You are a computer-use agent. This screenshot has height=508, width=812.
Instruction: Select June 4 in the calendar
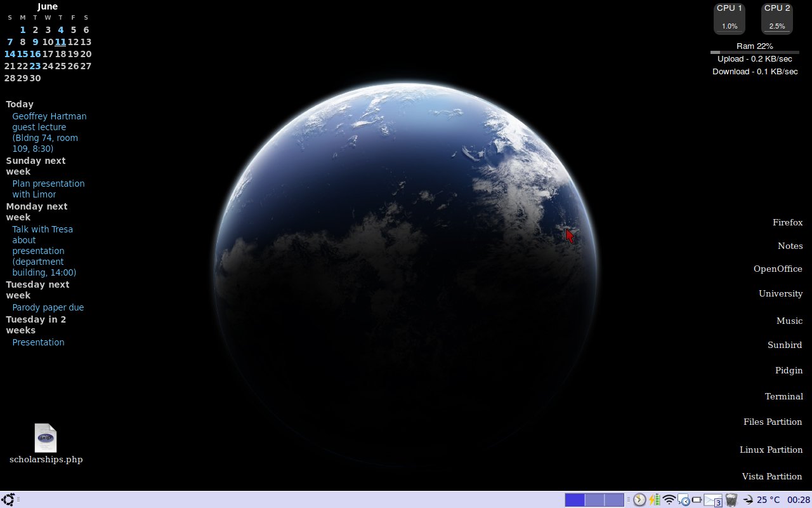[x=61, y=30]
